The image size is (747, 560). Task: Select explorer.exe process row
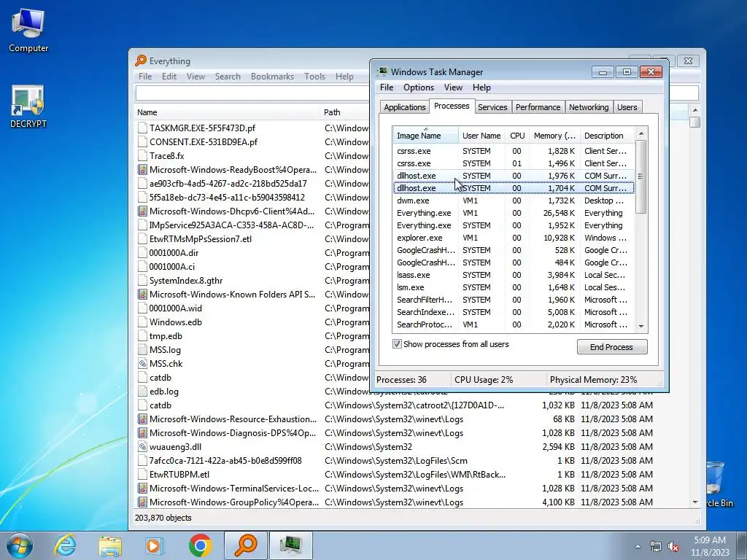[513, 238]
